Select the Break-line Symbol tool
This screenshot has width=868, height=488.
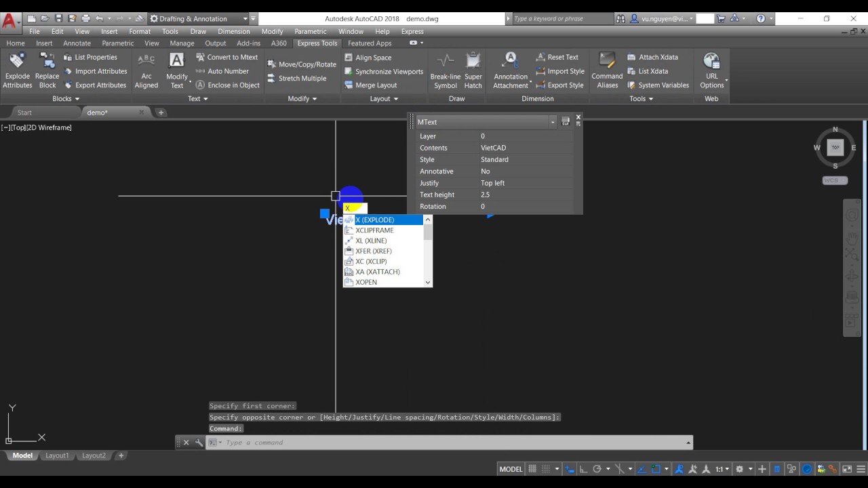[446, 70]
